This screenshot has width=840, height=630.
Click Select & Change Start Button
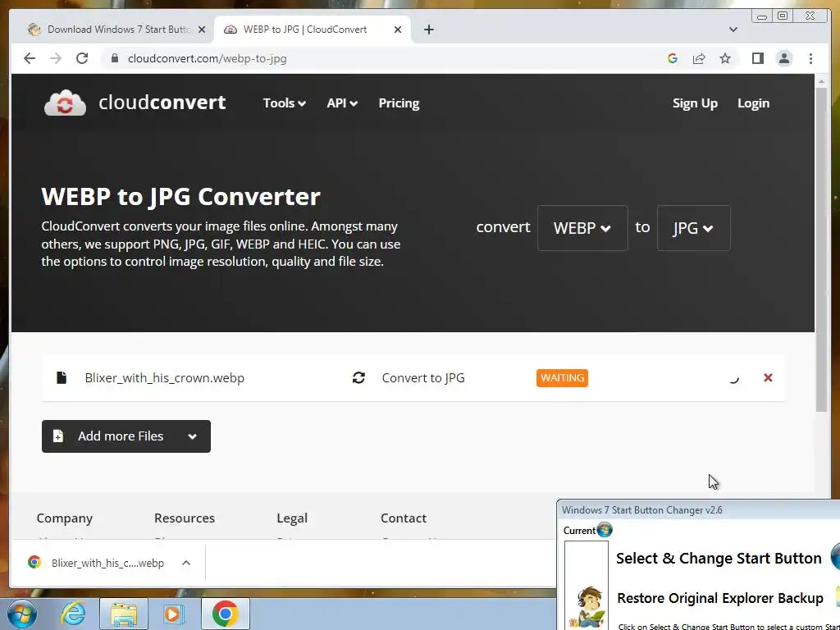719,558
